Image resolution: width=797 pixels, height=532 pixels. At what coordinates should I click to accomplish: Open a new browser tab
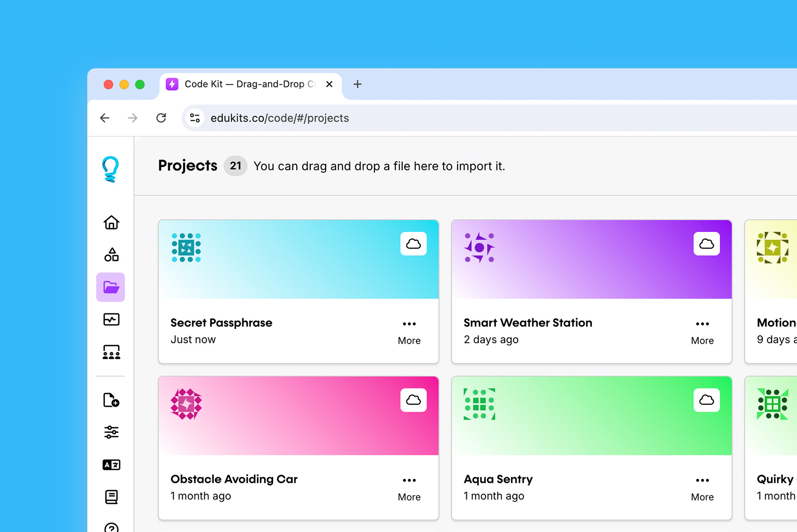357,84
